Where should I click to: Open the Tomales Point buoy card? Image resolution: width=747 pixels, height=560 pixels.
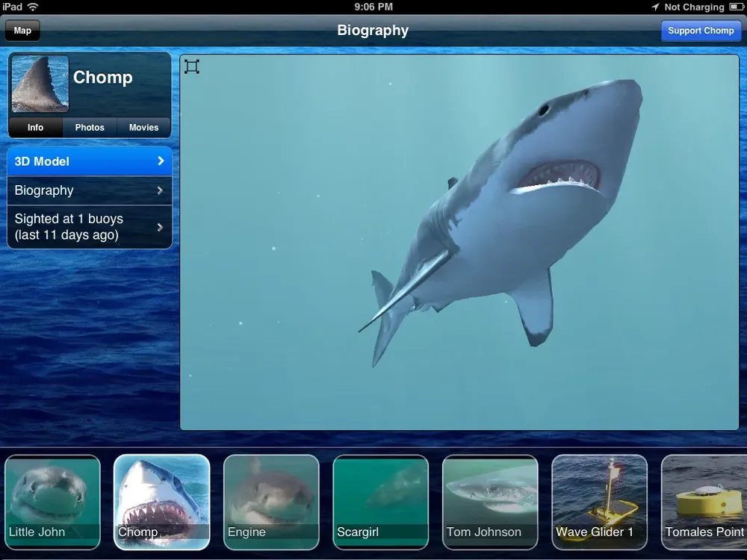(x=704, y=502)
